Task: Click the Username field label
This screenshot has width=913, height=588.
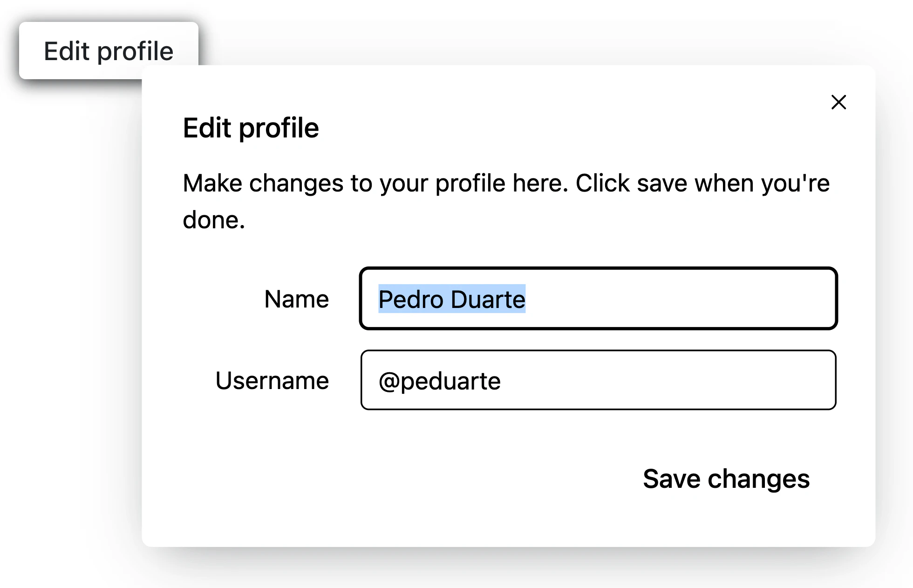Action: pos(272,380)
